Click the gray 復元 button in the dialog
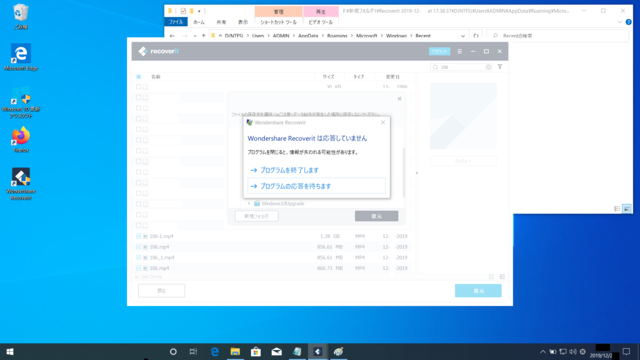640x360 pixels. point(376,216)
